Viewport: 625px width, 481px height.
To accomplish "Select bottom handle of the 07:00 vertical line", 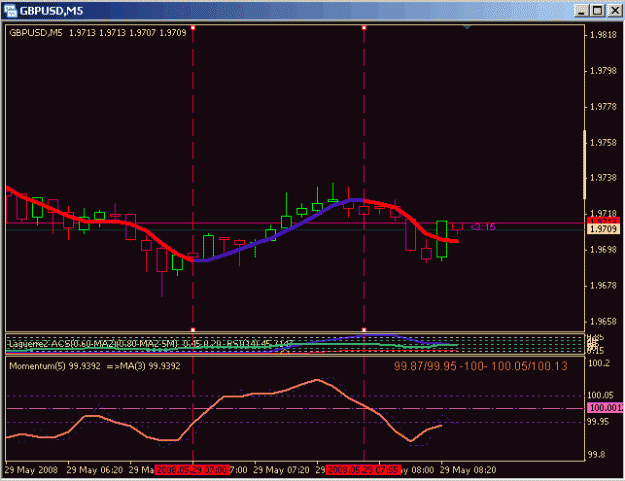I will [193, 330].
